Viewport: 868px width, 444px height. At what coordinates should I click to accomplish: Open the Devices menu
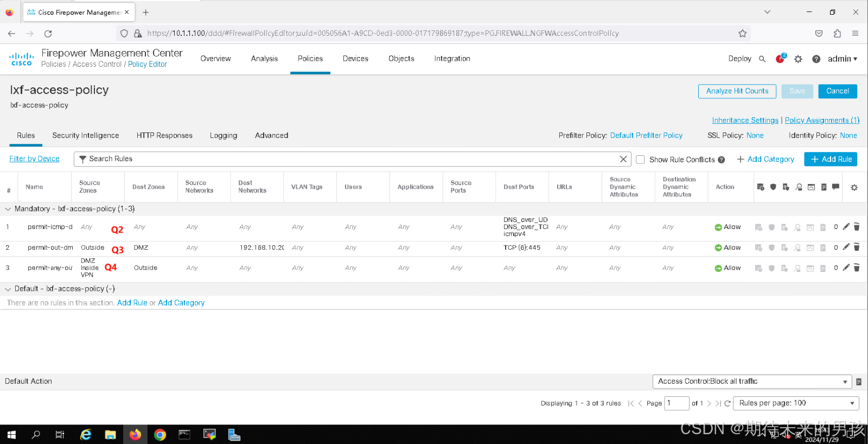pos(355,59)
